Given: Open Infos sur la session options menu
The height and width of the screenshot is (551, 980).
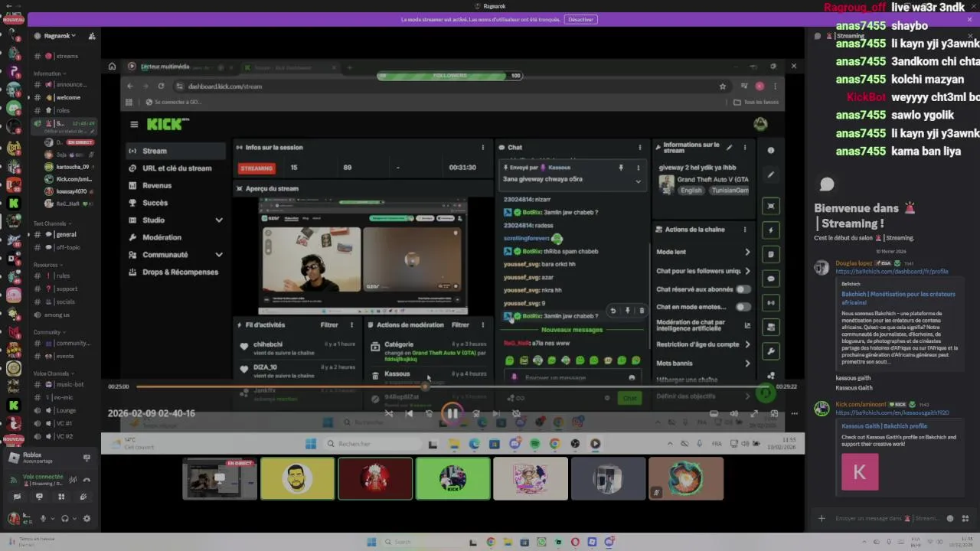Looking at the screenshot, I should point(482,147).
